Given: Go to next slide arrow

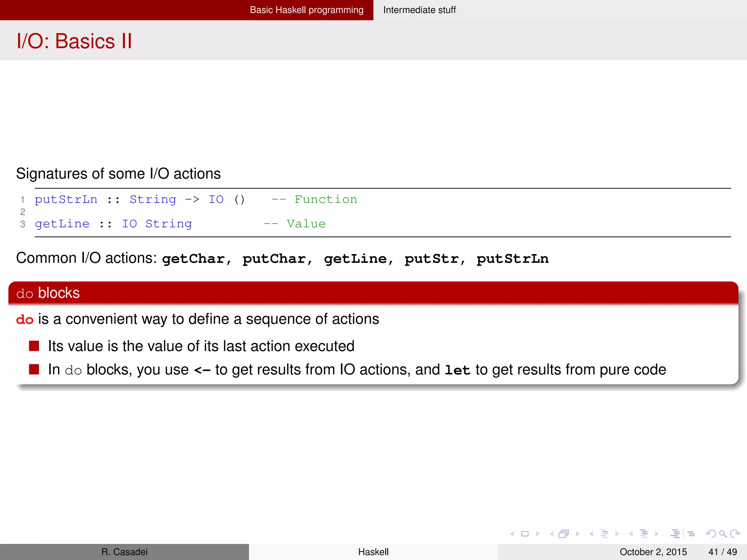Looking at the screenshot, I should 538,534.
